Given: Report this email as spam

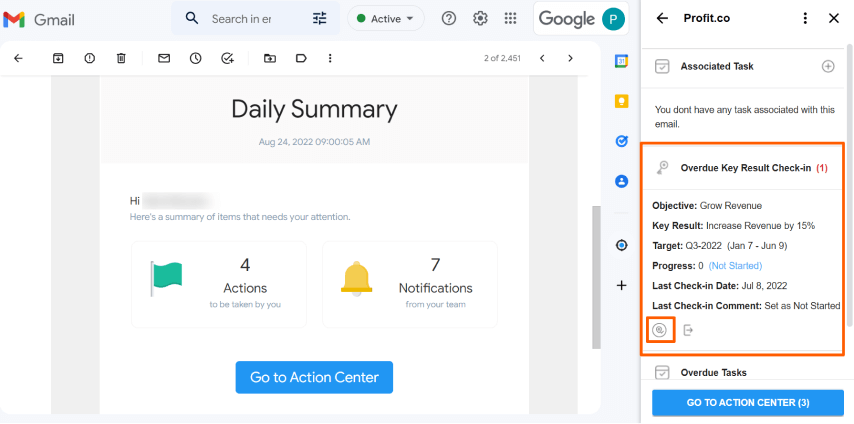Looking at the screenshot, I should 90,58.
